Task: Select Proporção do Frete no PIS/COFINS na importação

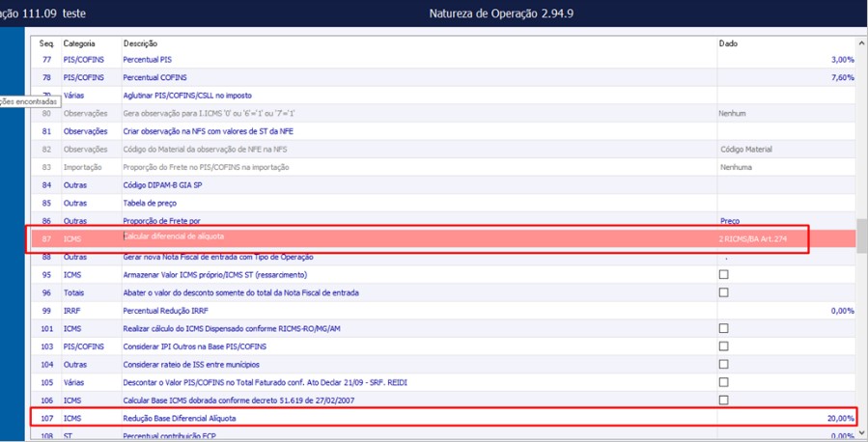Action: [206, 167]
